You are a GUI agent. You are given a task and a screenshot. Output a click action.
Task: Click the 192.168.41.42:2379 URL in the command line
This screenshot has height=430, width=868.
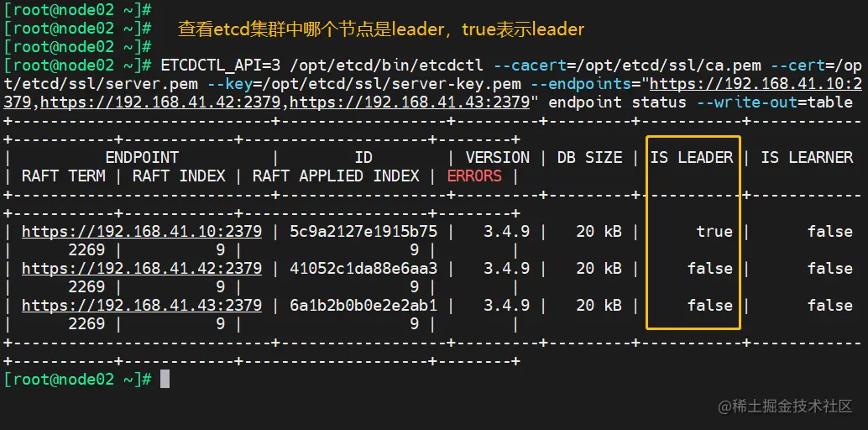(x=160, y=102)
